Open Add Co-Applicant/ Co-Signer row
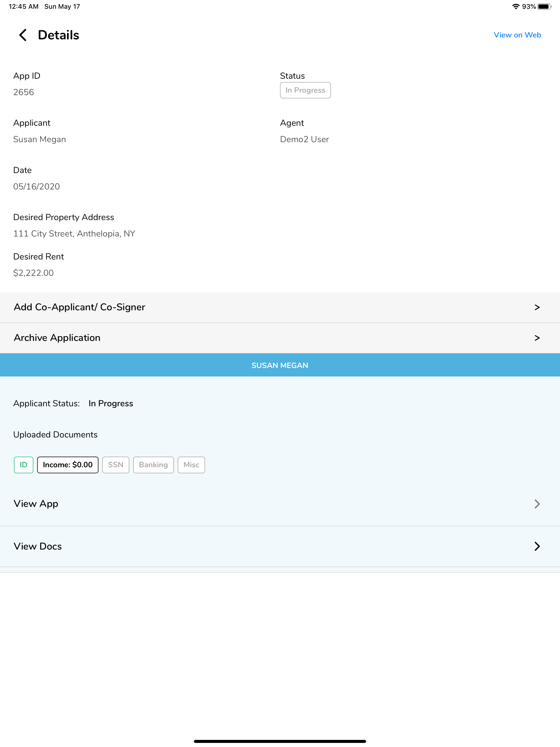560x747 pixels. [x=280, y=307]
